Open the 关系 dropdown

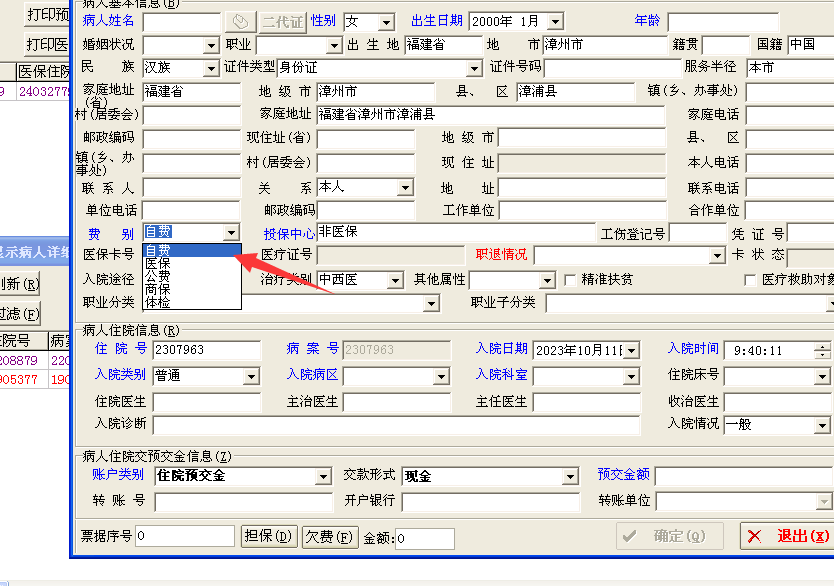pyautogui.click(x=405, y=188)
